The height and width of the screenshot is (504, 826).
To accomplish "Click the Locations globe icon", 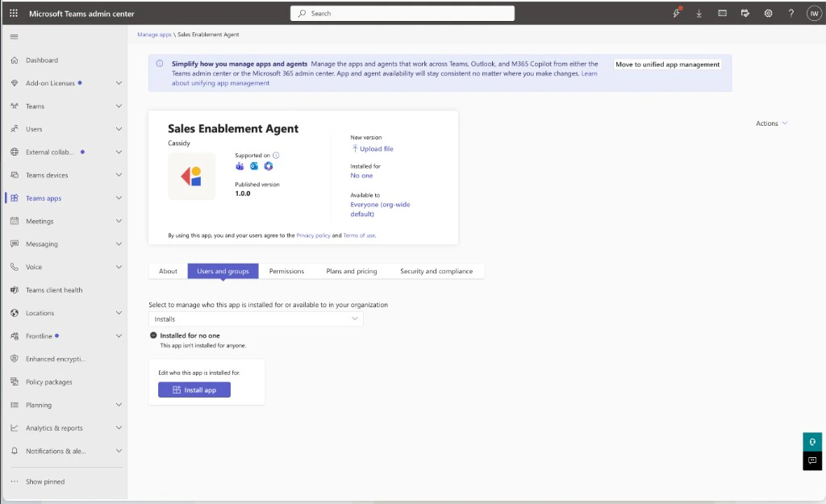I will (15, 313).
